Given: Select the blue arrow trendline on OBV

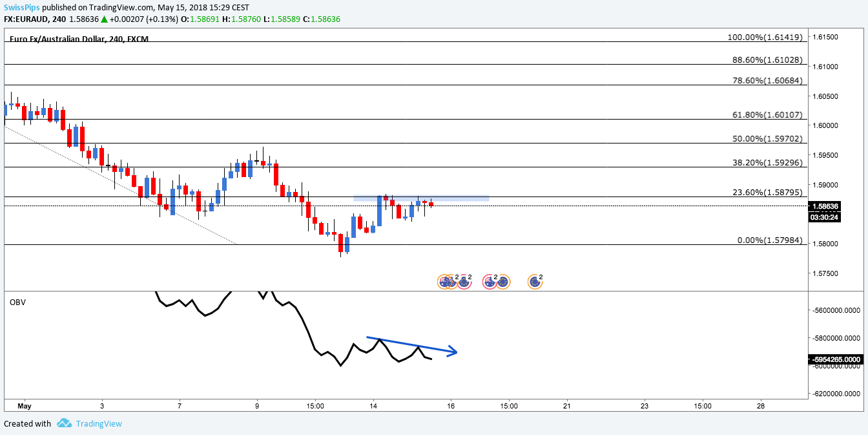Looking at the screenshot, I should (412, 345).
